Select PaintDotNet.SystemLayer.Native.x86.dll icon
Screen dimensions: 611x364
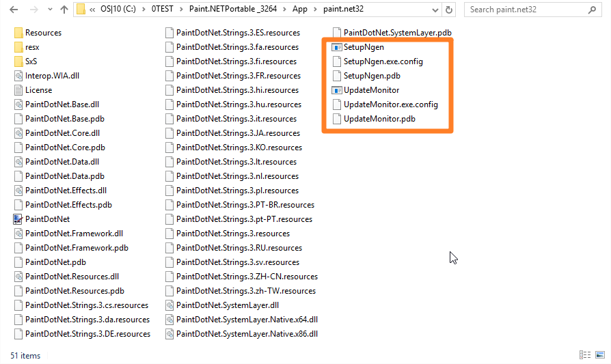(x=169, y=334)
